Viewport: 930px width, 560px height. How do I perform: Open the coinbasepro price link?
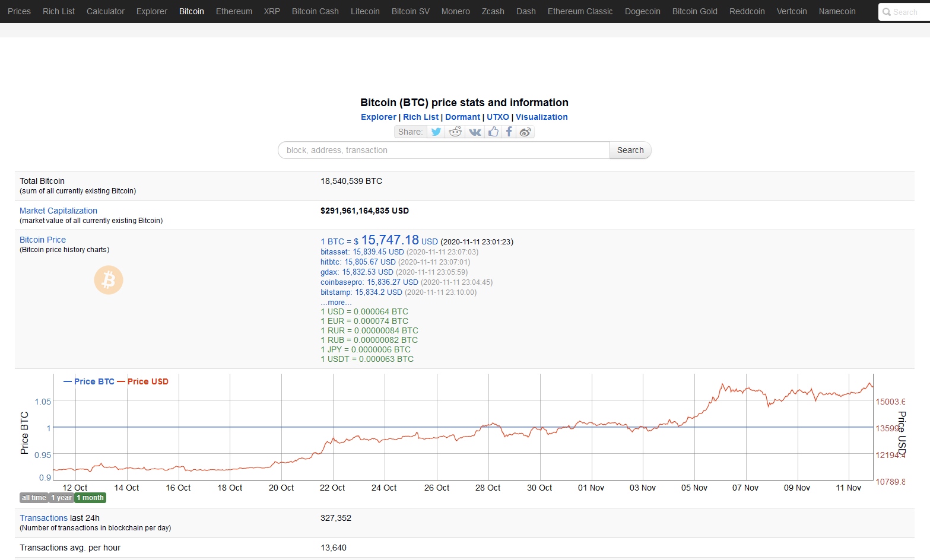coord(369,282)
